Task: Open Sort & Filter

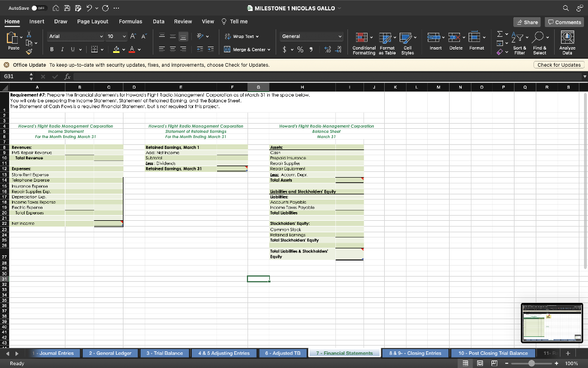Action: [519, 44]
